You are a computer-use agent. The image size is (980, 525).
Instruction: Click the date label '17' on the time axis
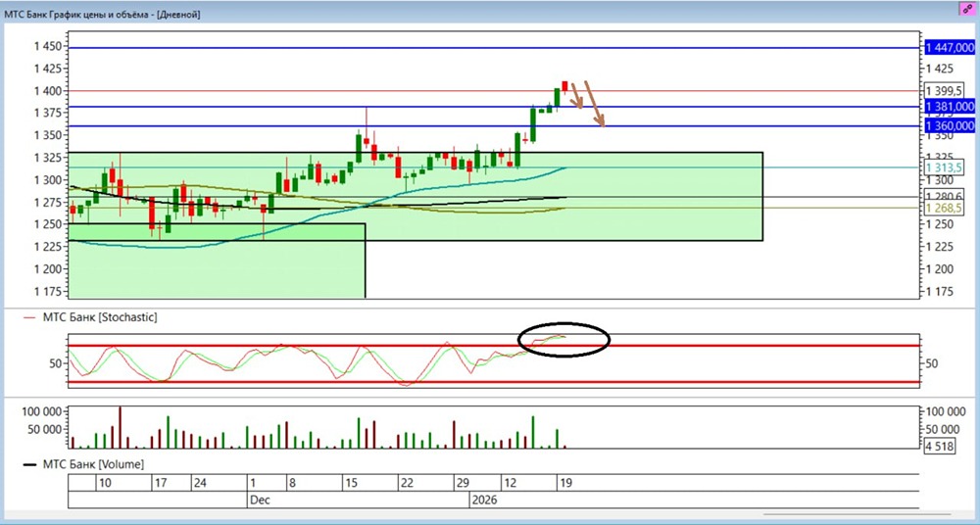tap(160, 483)
